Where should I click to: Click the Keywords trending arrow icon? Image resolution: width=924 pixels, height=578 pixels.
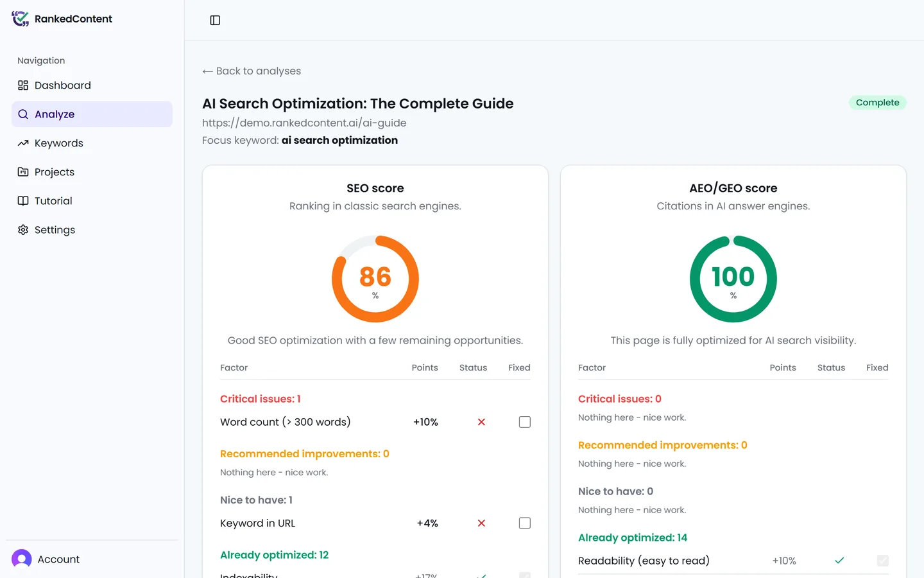click(x=23, y=143)
